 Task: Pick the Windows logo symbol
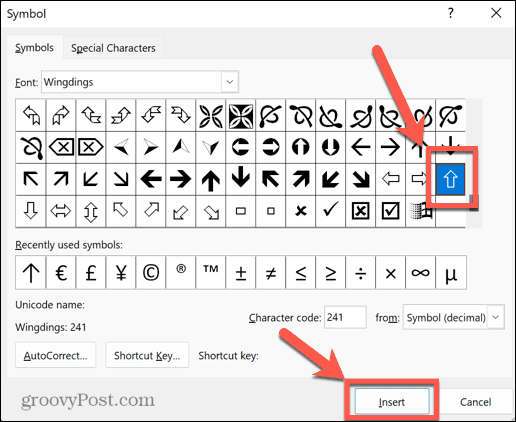[420, 211]
